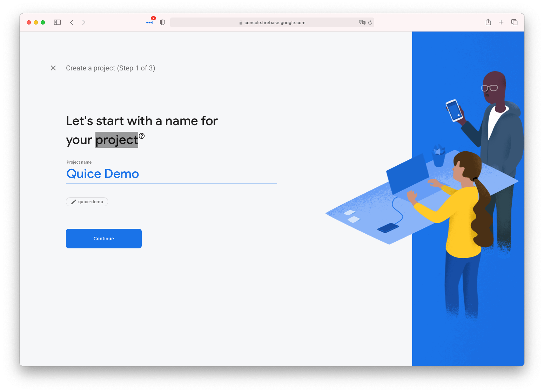Focus the Project name input field
This screenshot has height=392, width=544.
tap(172, 174)
